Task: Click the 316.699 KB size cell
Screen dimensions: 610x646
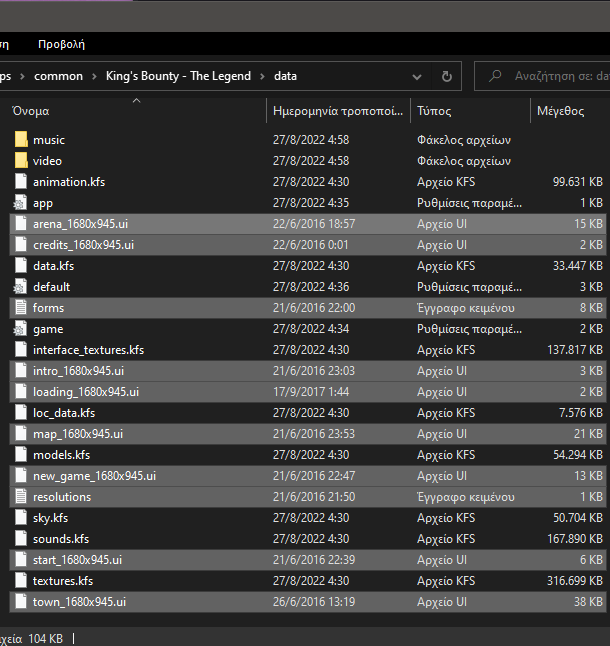Action: click(x=575, y=581)
